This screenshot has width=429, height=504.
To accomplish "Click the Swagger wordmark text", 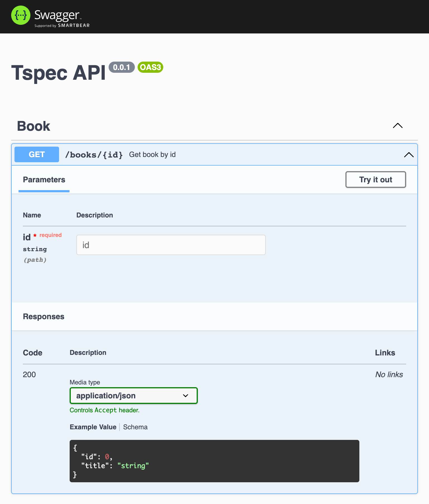I will (x=57, y=15).
